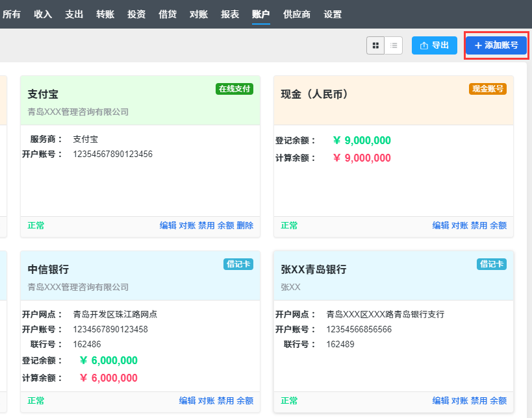Reconcile the 现金(人民币) account
The width and height of the screenshot is (532, 418).
tap(459, 226)
